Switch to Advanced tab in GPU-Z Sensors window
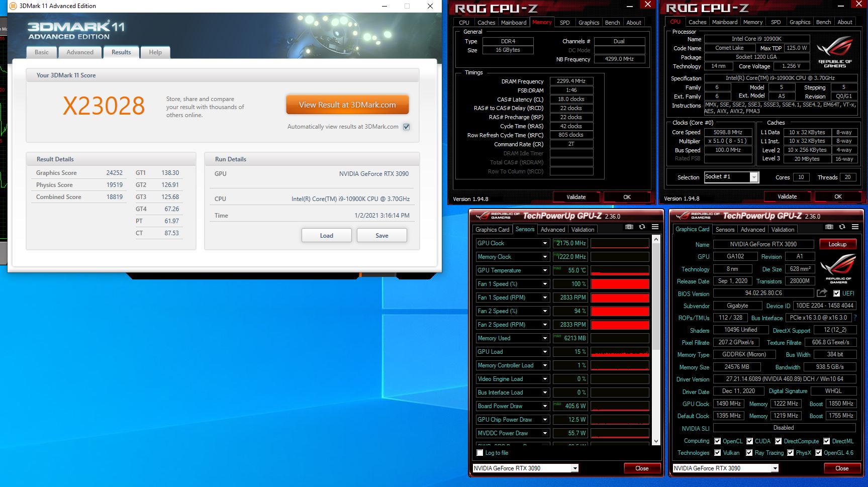Screen dimensions: 868x487 pyautogui.click(x=553, y=230)
